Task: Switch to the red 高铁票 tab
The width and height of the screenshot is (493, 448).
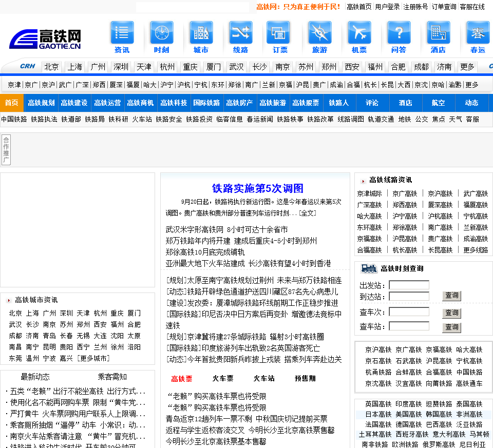Action: click(x=182, y=379)
